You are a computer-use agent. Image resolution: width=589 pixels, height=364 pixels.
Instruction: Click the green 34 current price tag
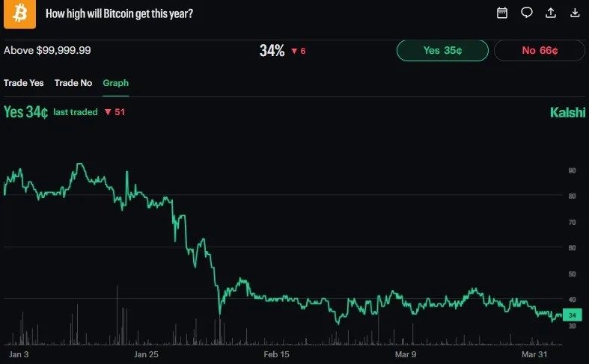click(x=572, y=315)
